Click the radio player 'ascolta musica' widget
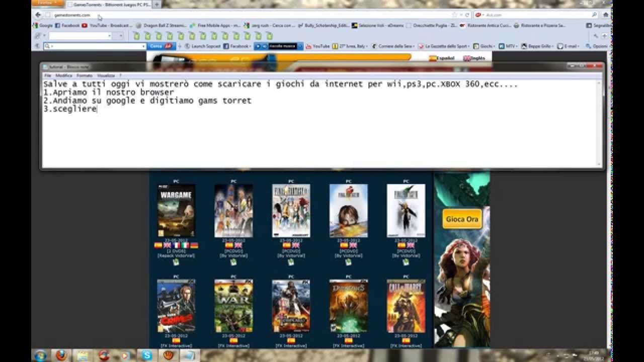The width and height of the screenshot is (644, 362). [279, 46]
